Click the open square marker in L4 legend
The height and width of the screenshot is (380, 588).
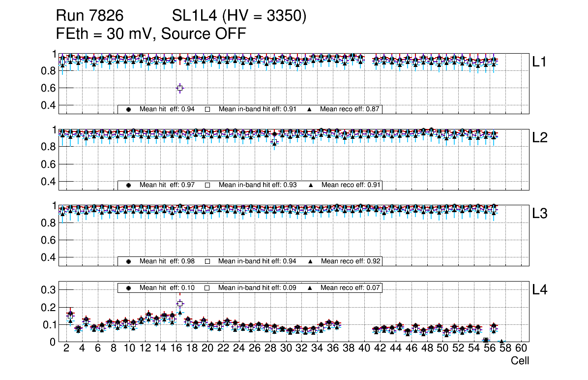[207, 287]
